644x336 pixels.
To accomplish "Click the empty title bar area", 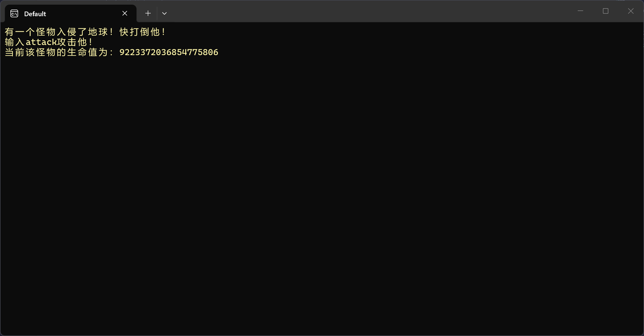I will tap(356, 11).
